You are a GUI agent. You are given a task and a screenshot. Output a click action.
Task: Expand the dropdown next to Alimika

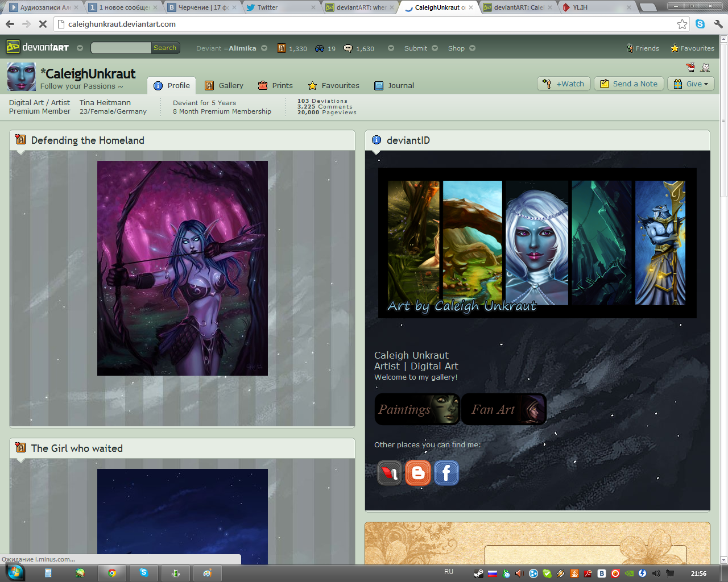pos(264,48)
